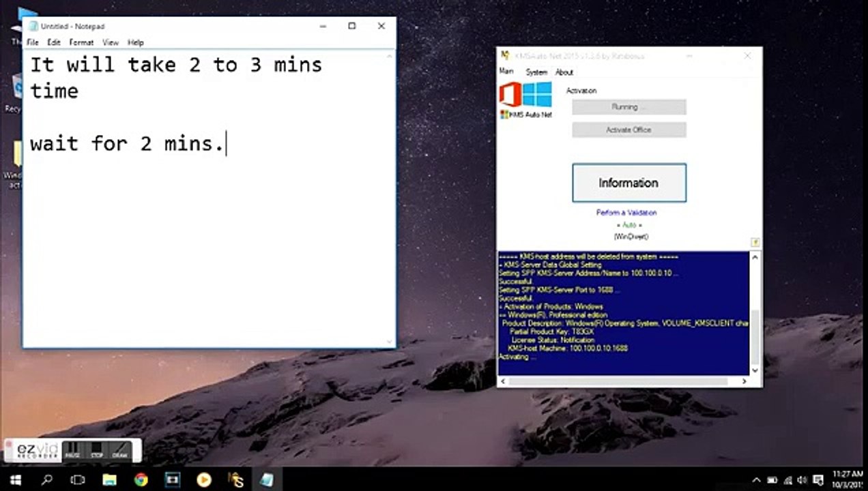868x491 pixels.
Task: Click the ezvid recorder PAUSE button
Action: 72,451
